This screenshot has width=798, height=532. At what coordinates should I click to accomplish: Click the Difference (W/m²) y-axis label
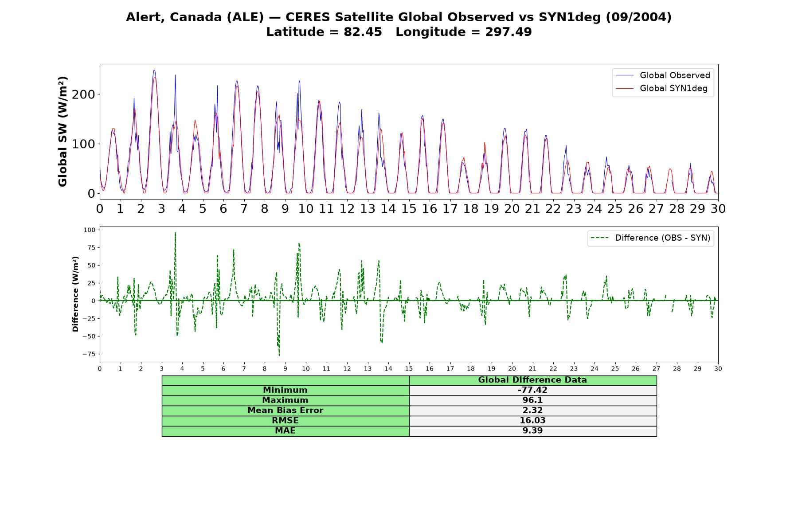pos(75,294)
